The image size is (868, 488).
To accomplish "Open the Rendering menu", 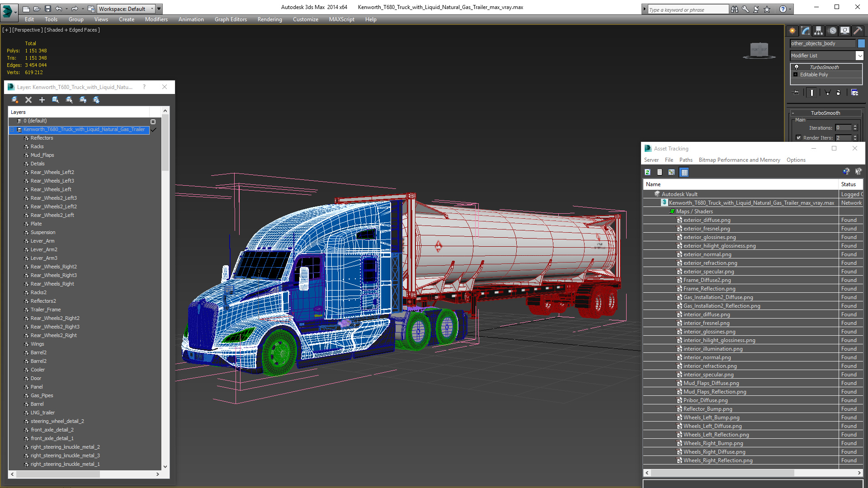I will 269,19.
